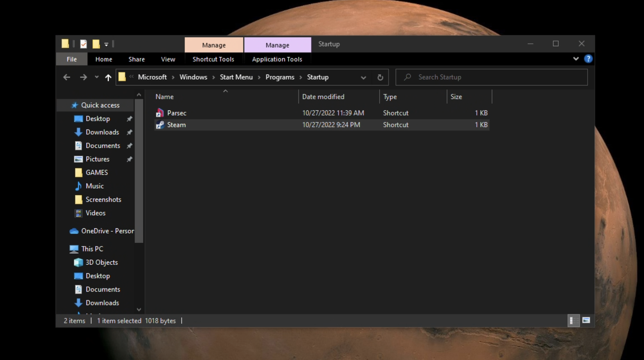The image size is (644, 360).
Task: Click the Windows breadcrumb
Action: [x=193, y=77]
